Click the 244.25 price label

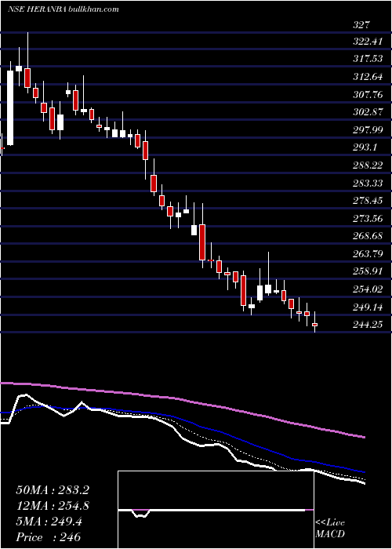(368, 325)
